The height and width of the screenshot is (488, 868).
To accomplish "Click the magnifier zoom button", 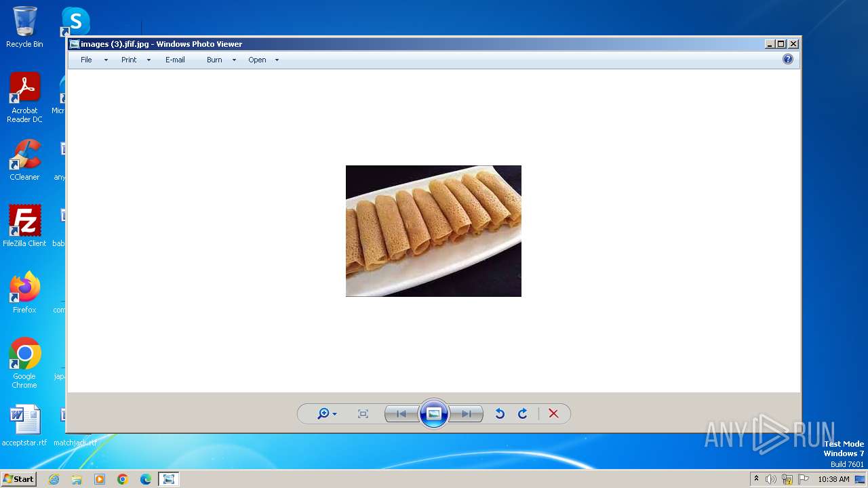I will (327, 413).
